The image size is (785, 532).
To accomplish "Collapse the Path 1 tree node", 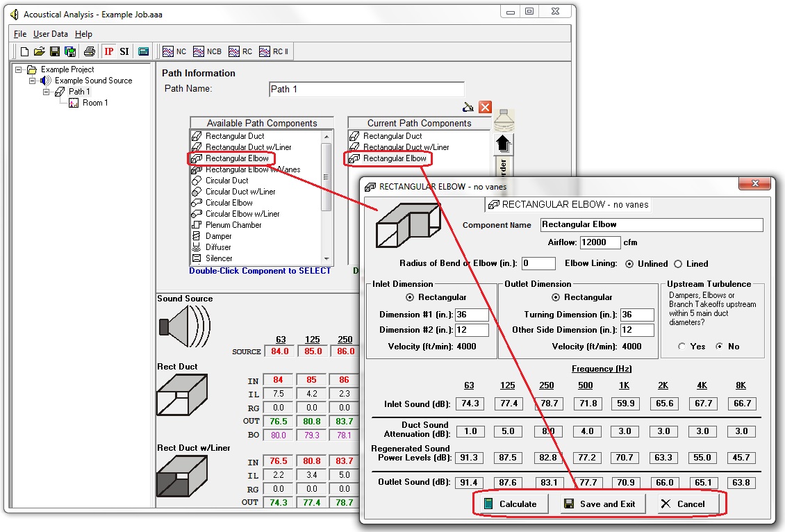I will point(47,92).
